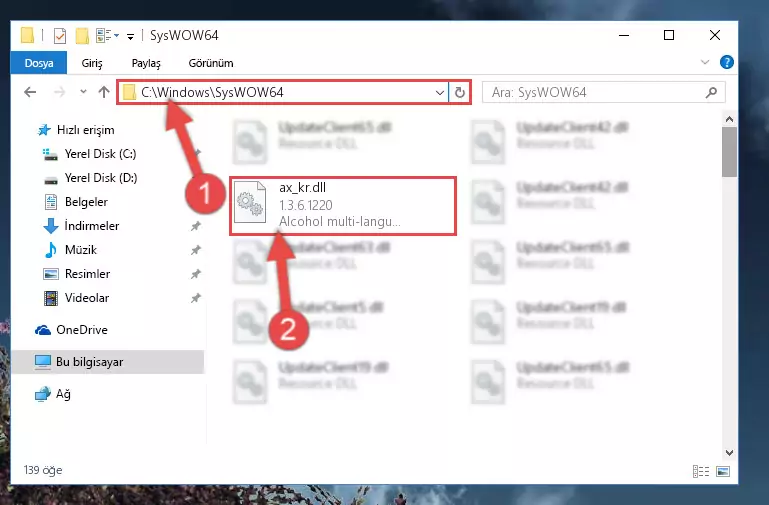This screenshot has width=769, height=505.
Task: Click the ax_kr.dll gear file icon
Action: tap(250, 202)
